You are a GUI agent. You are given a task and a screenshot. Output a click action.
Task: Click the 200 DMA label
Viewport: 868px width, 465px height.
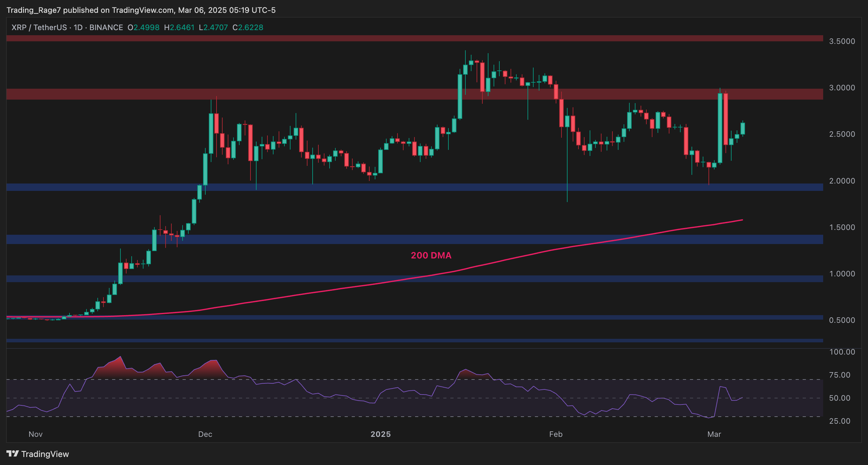pos(431,256)
